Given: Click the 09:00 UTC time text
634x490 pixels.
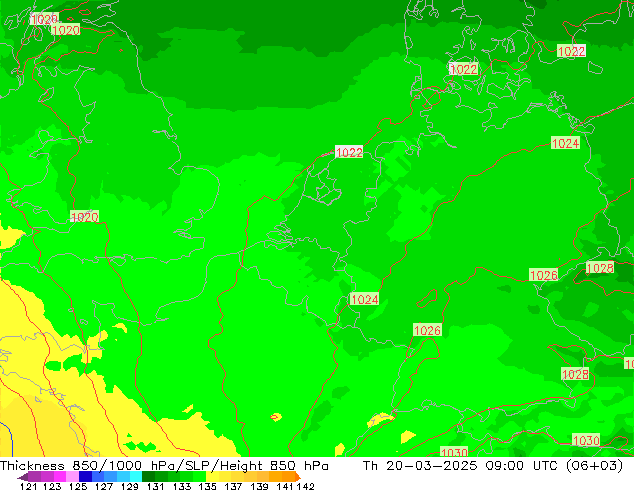Looking at the screenshot, I should tap(522, 466).
